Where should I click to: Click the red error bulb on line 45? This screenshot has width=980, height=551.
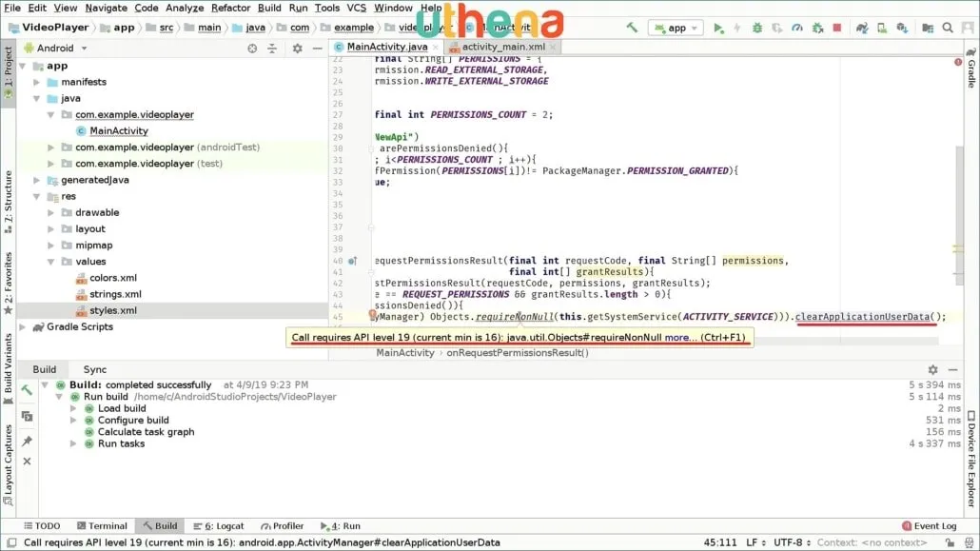tap(373, 315)
